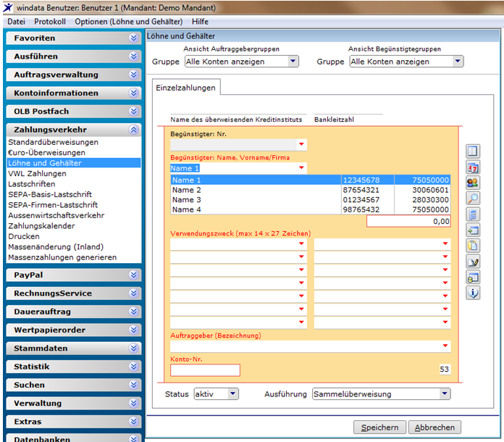
Task: Click the clipboard paste icon
Action: tap(472, 246)
